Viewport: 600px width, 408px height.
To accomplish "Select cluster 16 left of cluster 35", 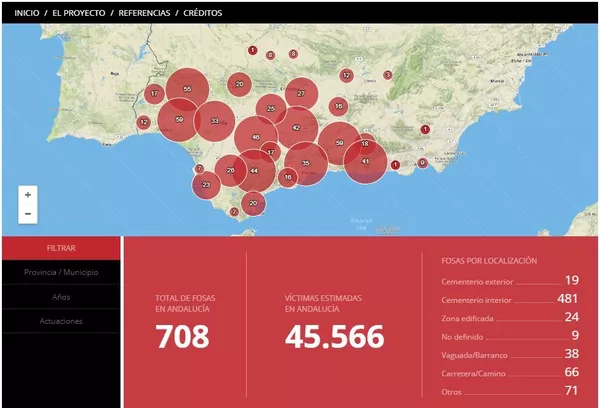I will [288, 177].
